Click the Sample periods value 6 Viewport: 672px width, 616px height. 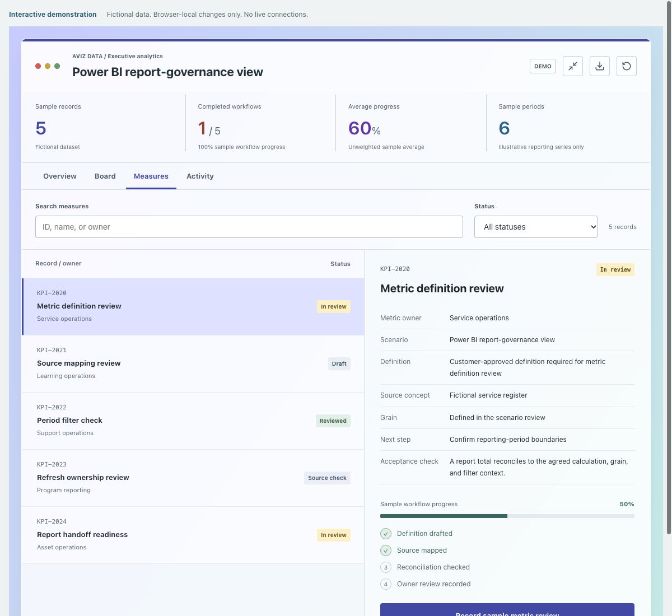click(504, 128)
